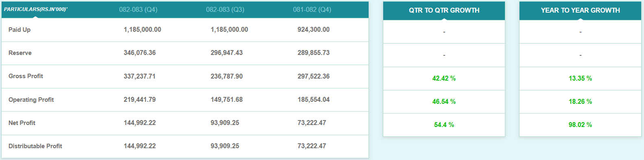Screen dimensions: 644x160
Task: Click the Gross Profit row label
Action: 26,76
